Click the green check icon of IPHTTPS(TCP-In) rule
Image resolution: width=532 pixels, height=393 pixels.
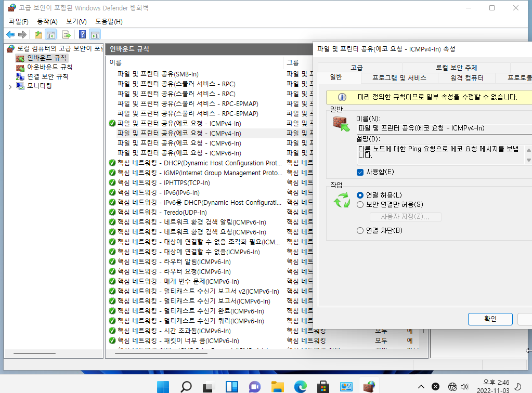[112, 183]
